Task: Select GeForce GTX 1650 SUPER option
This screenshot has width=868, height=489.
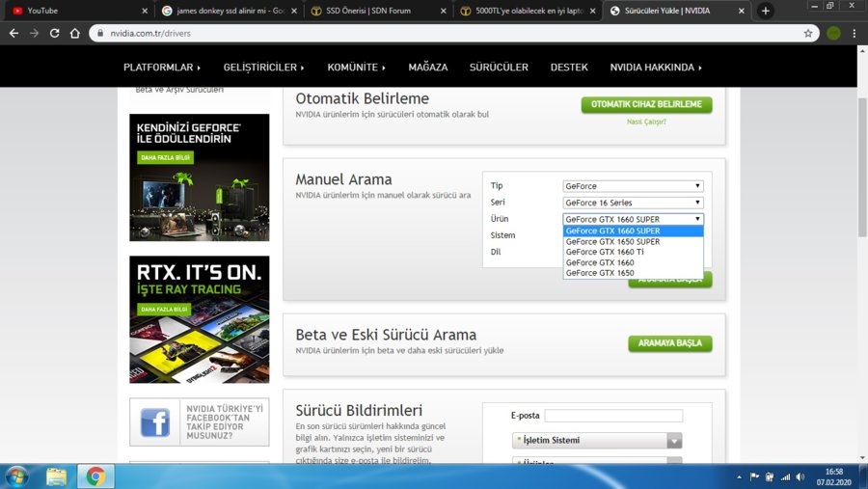Action: [633, 241]
